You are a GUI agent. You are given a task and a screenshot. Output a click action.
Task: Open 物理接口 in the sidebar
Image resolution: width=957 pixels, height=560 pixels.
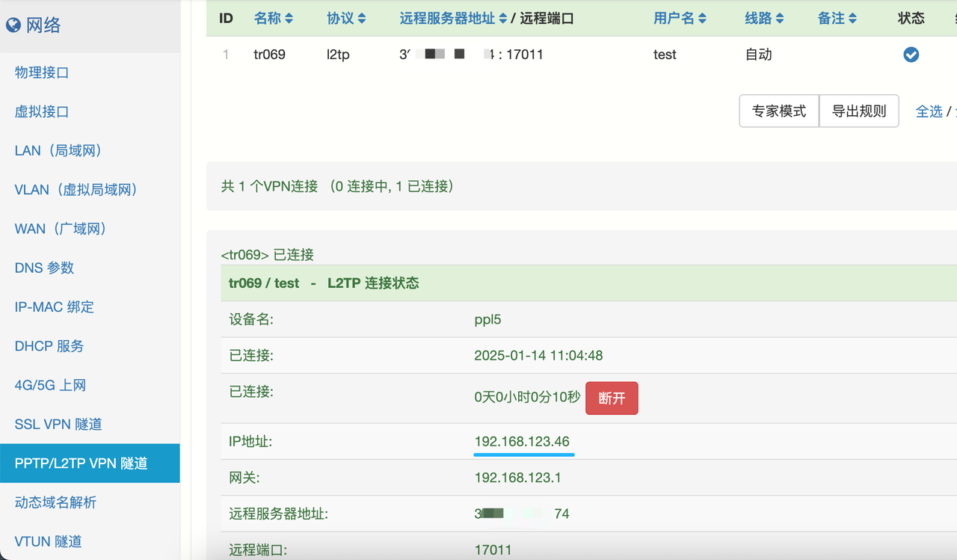click(x=42, y=73)
